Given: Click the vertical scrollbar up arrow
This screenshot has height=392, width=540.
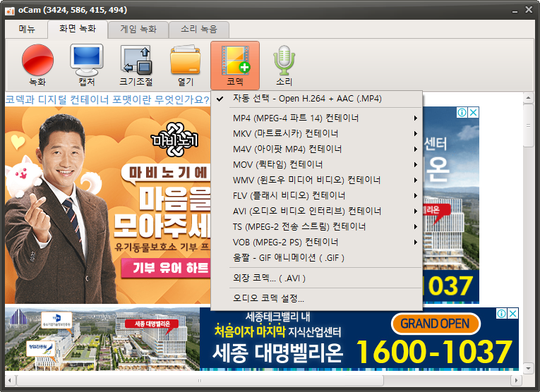Looking at the screenshot, I should [x=528, y=98].
